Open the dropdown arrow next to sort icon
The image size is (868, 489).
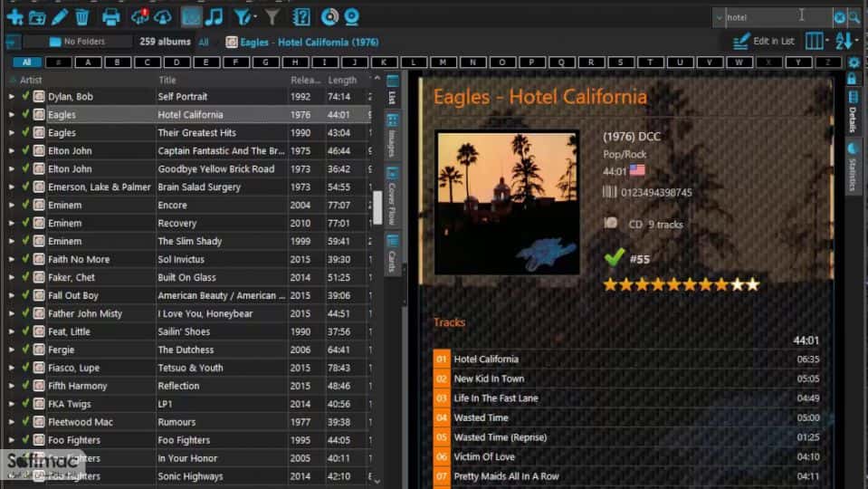tap(857, 41)
